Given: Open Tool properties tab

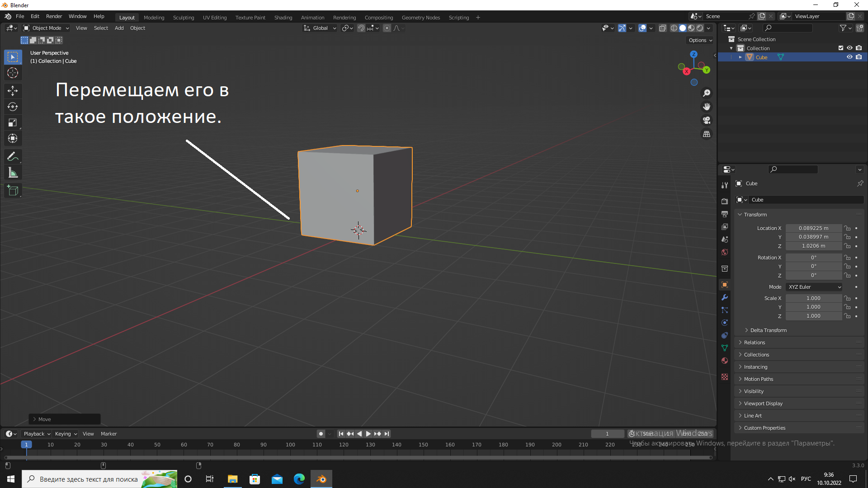Looking at the screenshot, I should pyautogui.click(x=725, y=185).
